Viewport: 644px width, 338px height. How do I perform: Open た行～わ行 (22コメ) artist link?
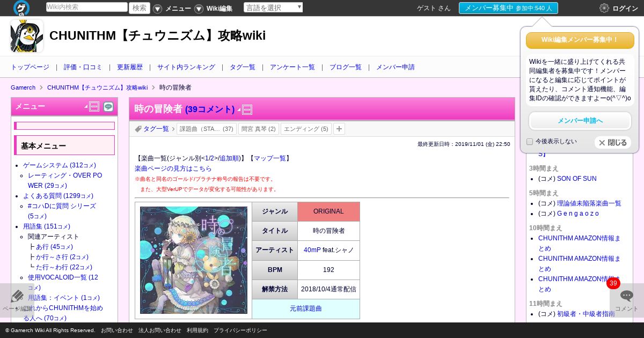pos(64,267)
